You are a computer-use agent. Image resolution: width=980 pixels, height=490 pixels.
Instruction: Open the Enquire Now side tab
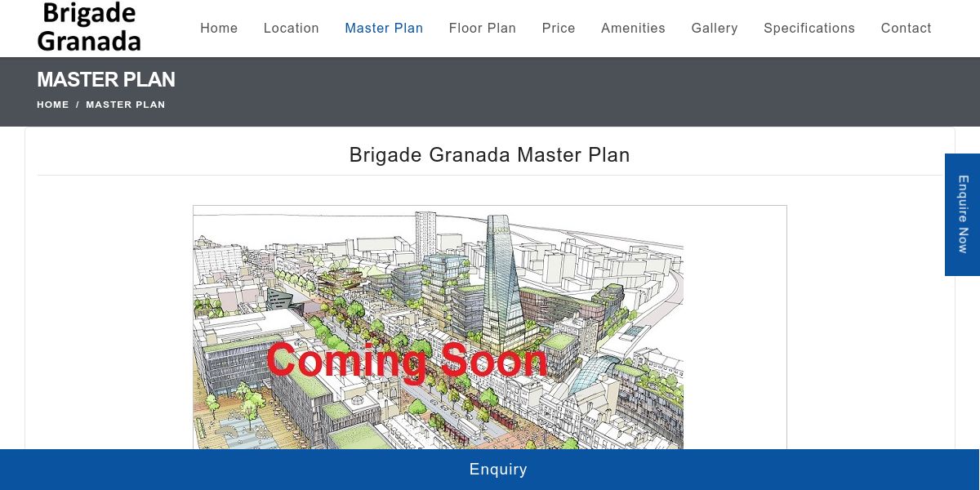[963, 215]
